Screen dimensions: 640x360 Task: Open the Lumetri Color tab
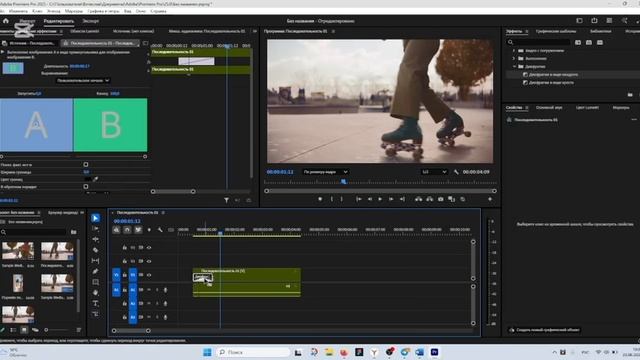pos(587,108)
